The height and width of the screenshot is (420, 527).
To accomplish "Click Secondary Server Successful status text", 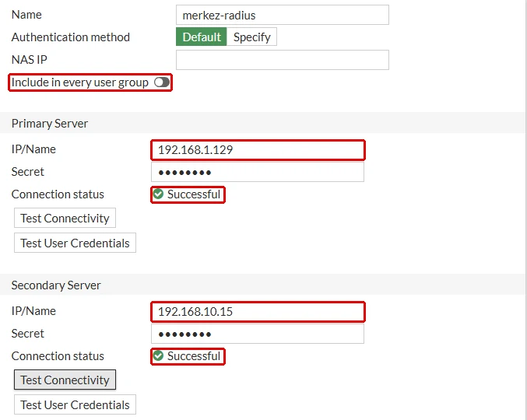I will point(194,356).
